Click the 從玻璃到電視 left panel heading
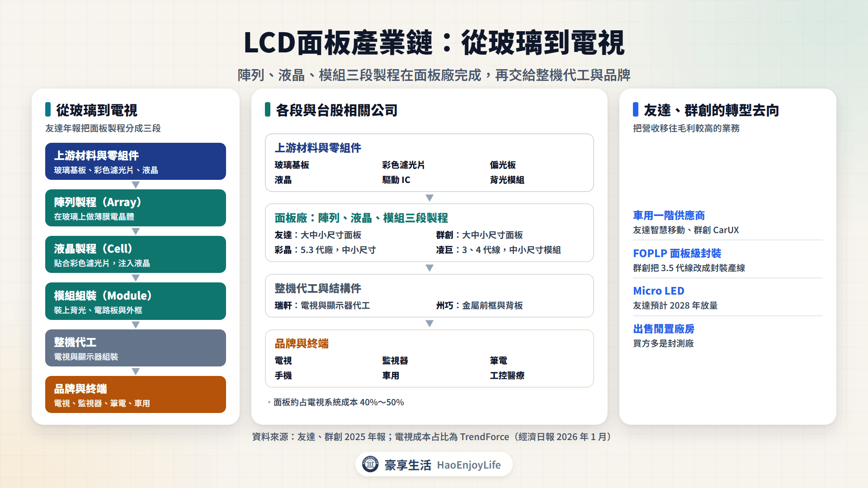Viewport: 868px width, 488px height. 97,110
